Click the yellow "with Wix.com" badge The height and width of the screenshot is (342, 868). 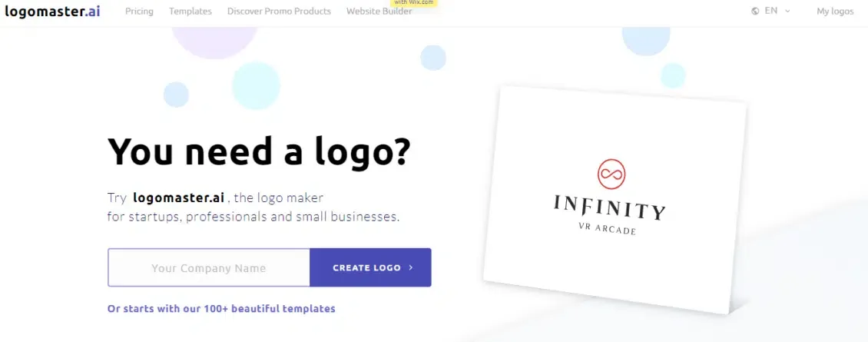click(x=415, y=3)
